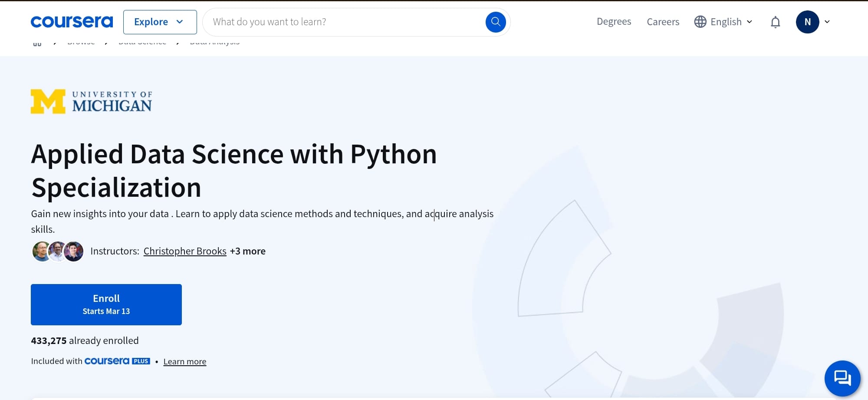
Task: Click the University of Michigan logo
Action: [x=91, y=102]
